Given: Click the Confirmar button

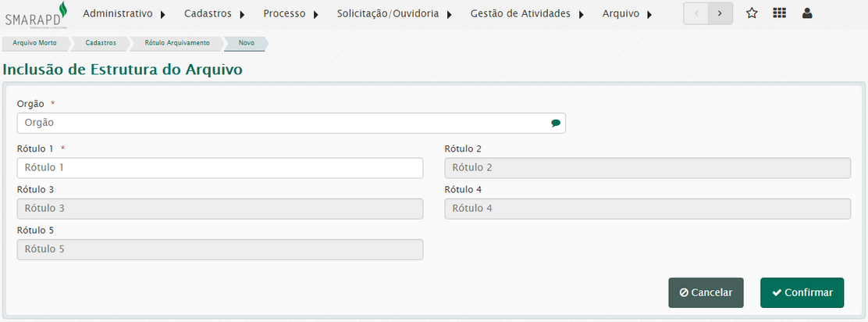Looking at the screenshot, I should (x=802, y=292).
